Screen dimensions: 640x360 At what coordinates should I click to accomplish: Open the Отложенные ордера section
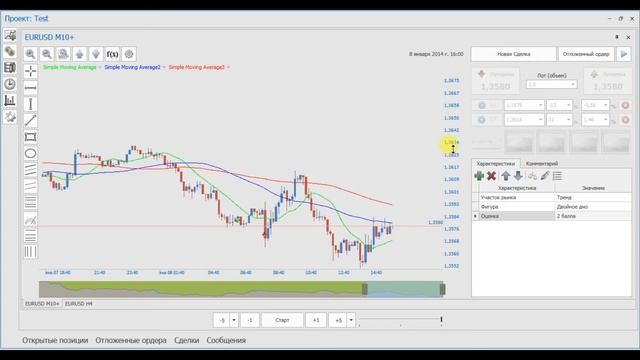tap(131, 340)
